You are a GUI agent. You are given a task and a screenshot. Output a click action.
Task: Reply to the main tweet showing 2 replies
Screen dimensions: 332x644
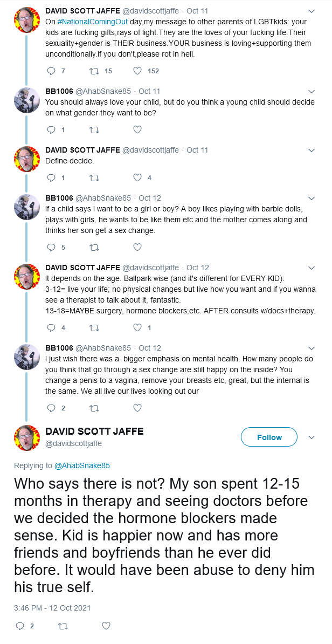(20, 626)
